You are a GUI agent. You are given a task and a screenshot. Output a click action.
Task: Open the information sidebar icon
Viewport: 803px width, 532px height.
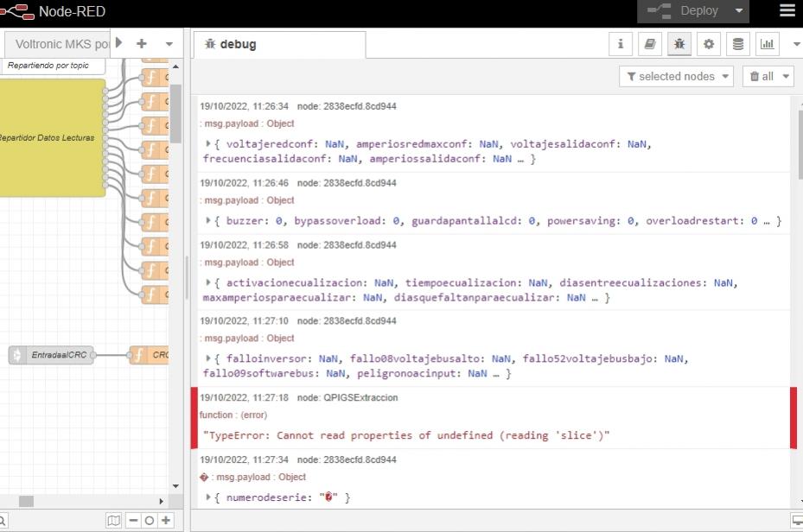tap(621, 44)
